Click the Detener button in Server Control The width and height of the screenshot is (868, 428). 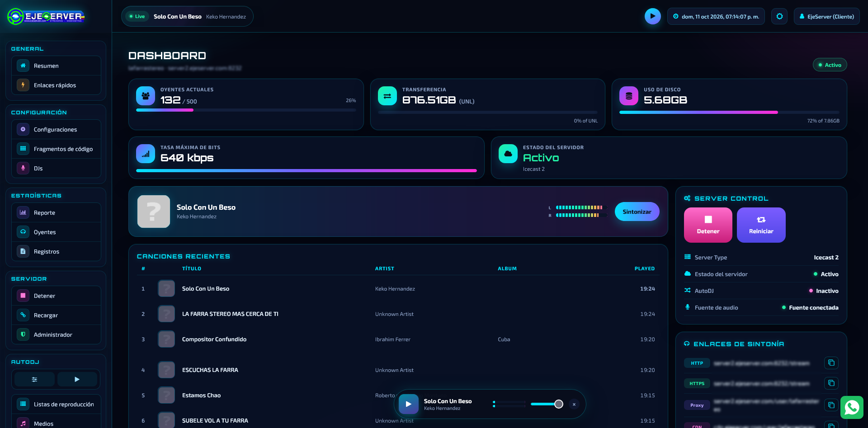(708, 225)
